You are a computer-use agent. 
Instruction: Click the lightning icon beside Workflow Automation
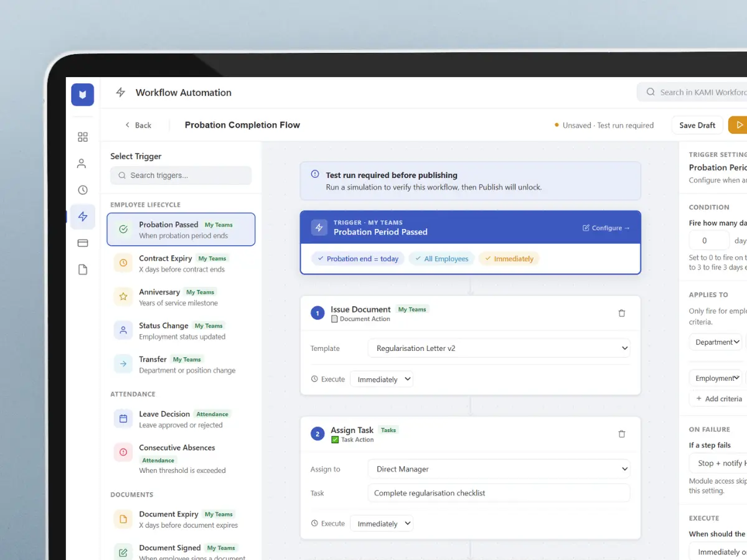point(121,93)
